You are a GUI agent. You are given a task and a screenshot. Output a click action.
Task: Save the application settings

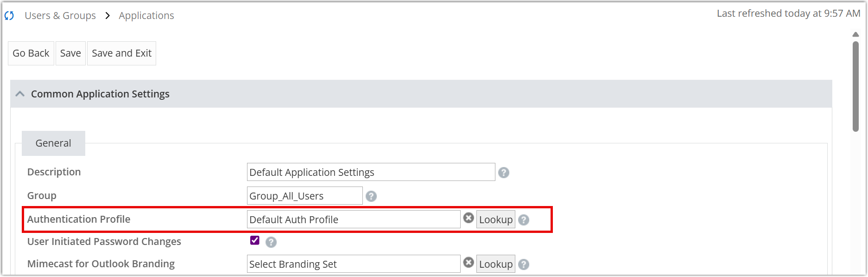coord(70,53)
